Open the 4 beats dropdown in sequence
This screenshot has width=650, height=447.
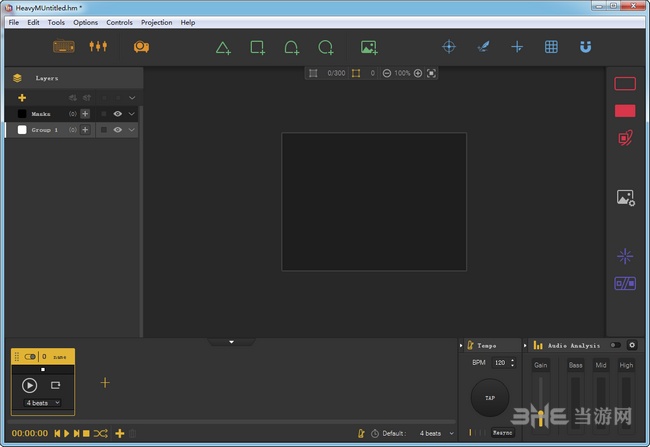(x=43, y=403)
